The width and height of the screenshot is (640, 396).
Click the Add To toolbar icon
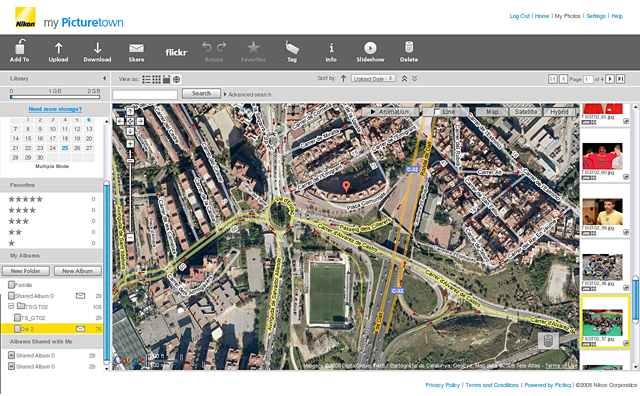pos(20,51)
